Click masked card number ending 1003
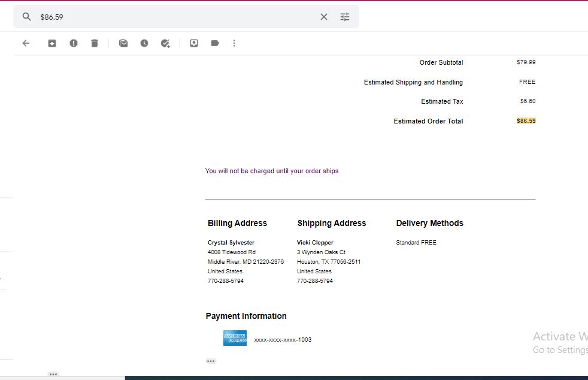The image size is (588, 380). pyautogui.click(x=283, y=340)
